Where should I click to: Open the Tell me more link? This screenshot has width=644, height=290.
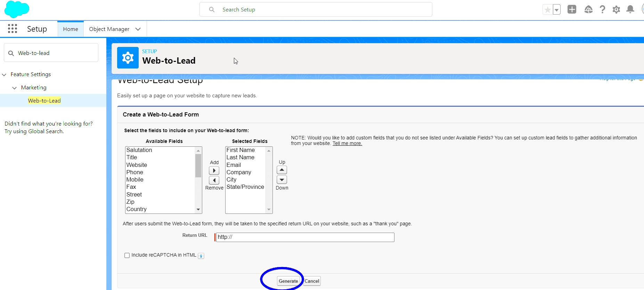pyautogui.click(x=347, y=144)
